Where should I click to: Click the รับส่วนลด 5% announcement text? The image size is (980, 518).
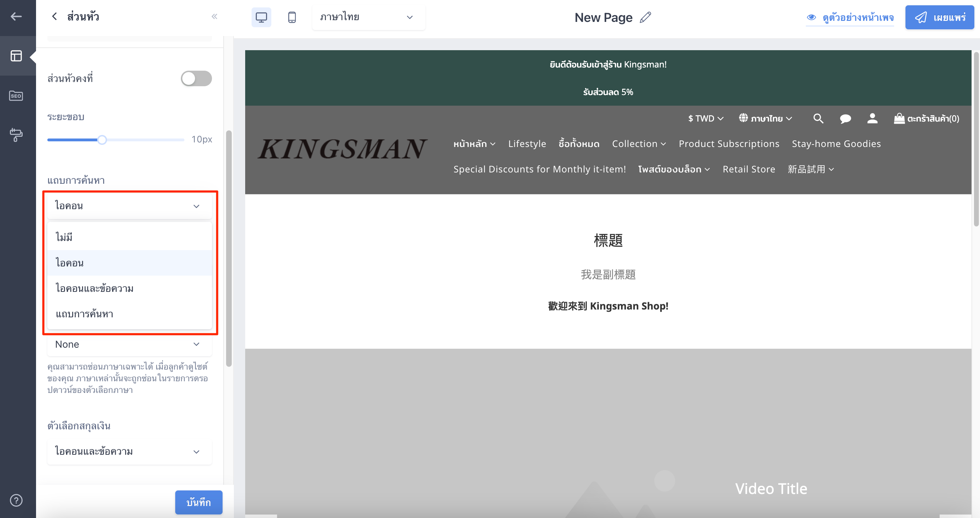point(608,92)
